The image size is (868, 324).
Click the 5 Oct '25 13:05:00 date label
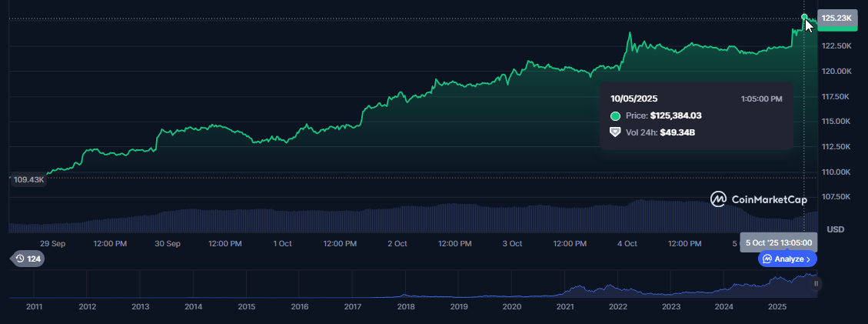778,242
